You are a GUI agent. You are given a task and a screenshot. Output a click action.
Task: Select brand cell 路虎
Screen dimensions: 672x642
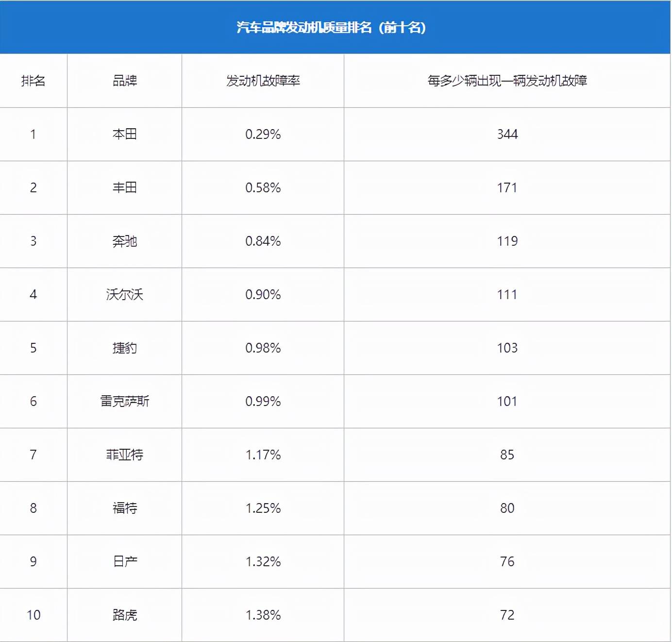coord(125,615)
